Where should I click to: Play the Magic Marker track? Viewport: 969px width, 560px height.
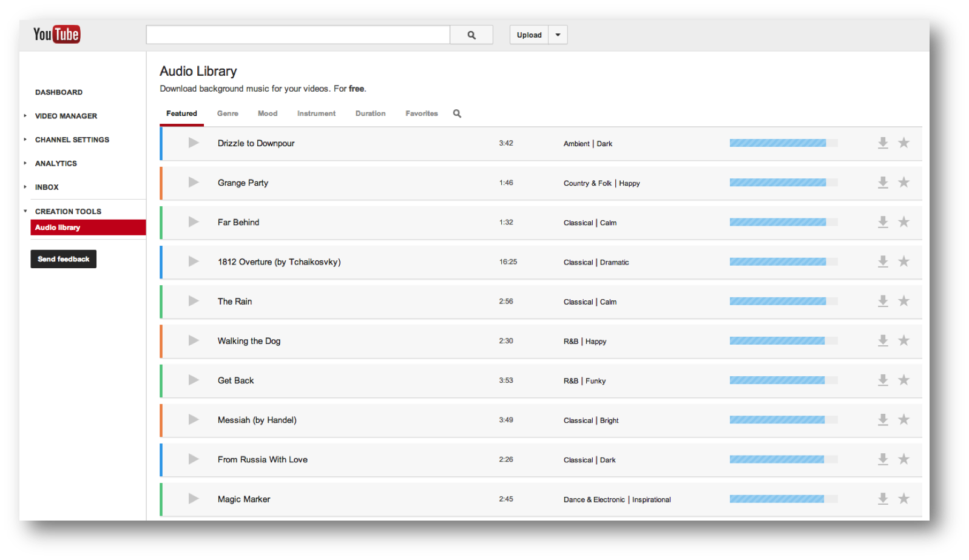pyautogui.click(x=194, y=499)
